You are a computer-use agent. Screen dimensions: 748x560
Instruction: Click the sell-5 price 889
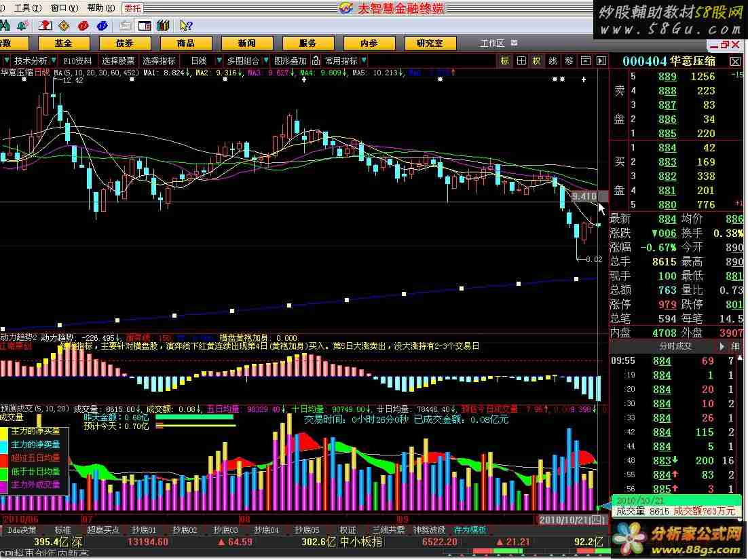point(667,76)
